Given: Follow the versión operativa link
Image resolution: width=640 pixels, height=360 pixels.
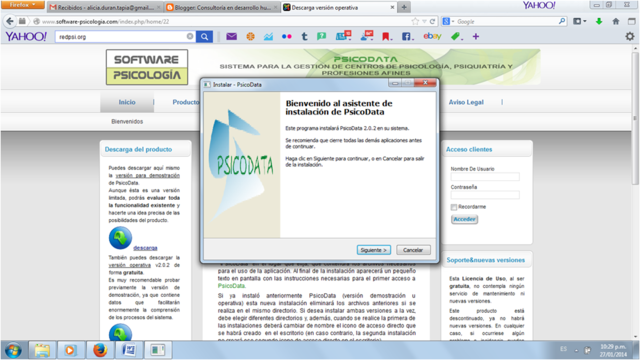Looking at the screenshot, I should coord(129,265).
